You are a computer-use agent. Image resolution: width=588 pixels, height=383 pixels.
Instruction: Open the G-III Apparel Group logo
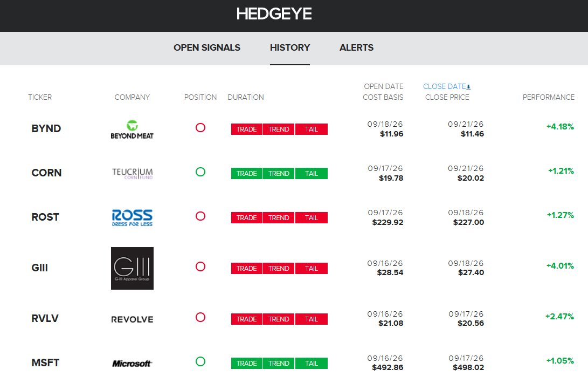point(133,268)
